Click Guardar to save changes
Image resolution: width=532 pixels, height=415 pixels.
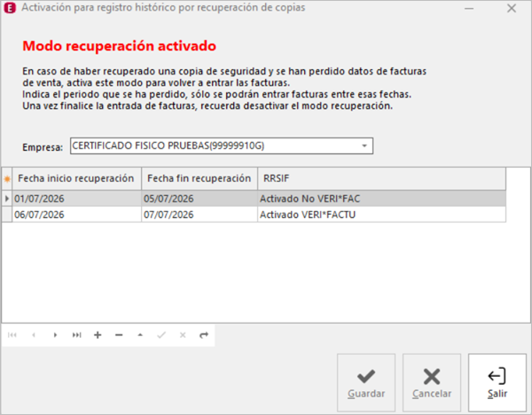[x=366, y=383]
